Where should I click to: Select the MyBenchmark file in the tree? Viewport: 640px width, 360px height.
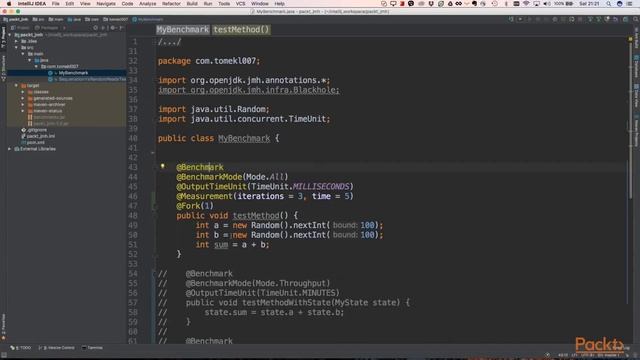click(73, 73)
